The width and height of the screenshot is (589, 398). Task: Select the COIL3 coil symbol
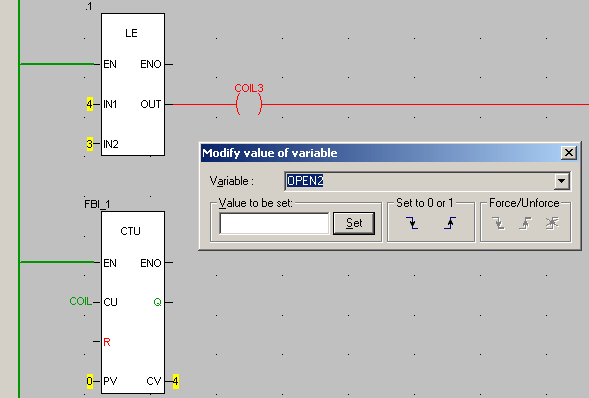(249, 104)
